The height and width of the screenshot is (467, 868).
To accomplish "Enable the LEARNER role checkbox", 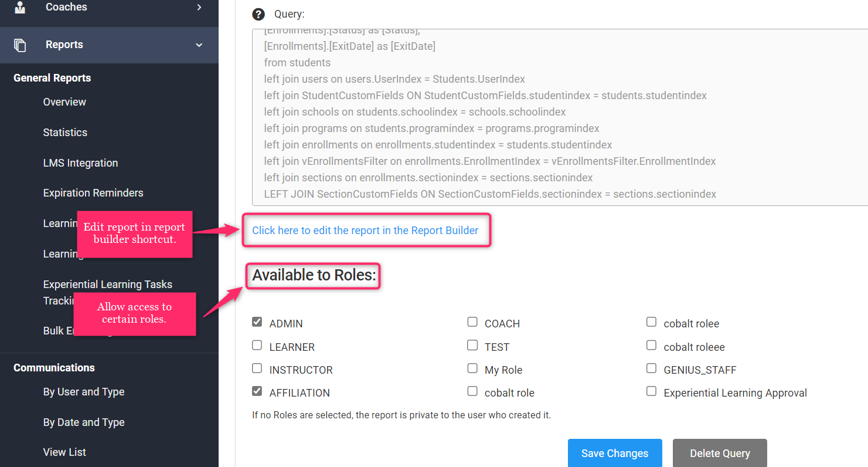I will click(257, 346).
